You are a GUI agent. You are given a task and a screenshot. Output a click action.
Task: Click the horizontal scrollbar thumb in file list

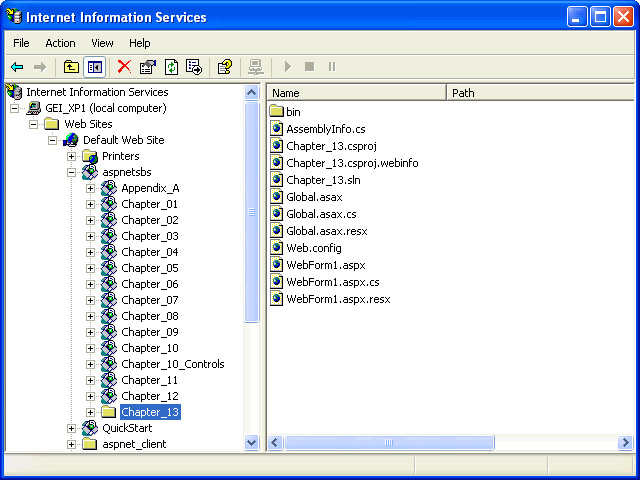click(x=390, y=442)
